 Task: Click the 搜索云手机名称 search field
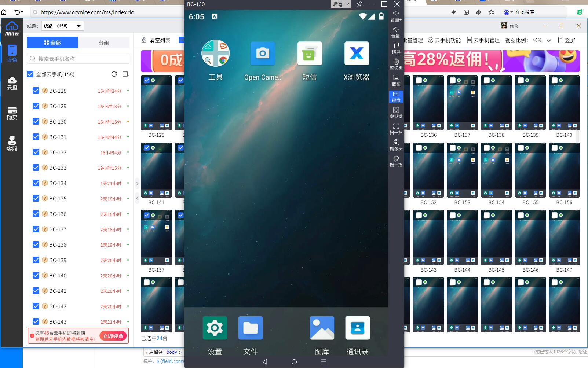point(78,59)
